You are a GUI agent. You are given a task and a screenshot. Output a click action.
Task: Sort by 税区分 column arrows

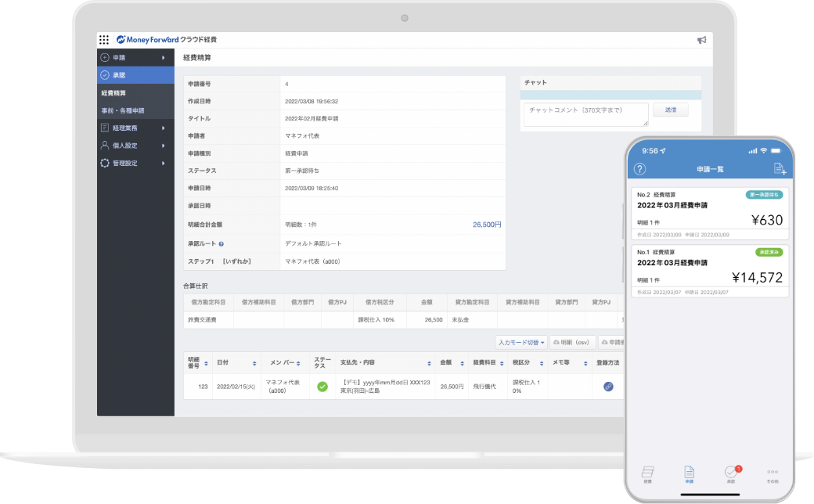542,363
